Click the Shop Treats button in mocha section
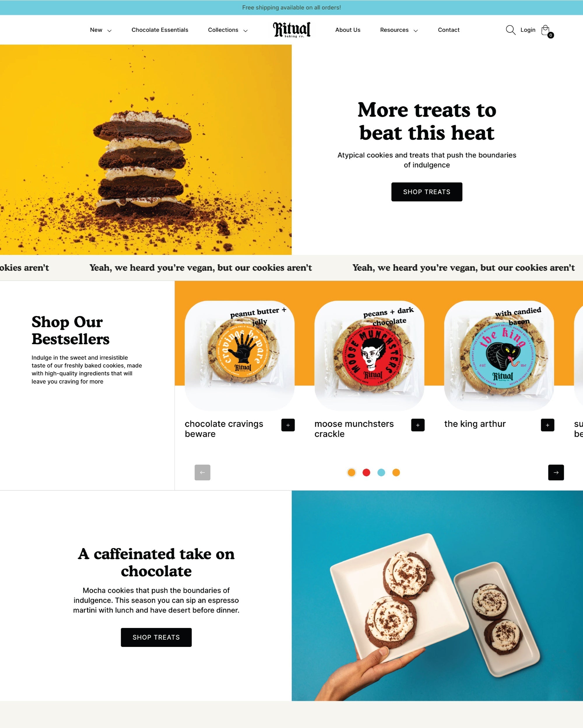Screen dimensions: 583x728 click(x=157, y=637)
